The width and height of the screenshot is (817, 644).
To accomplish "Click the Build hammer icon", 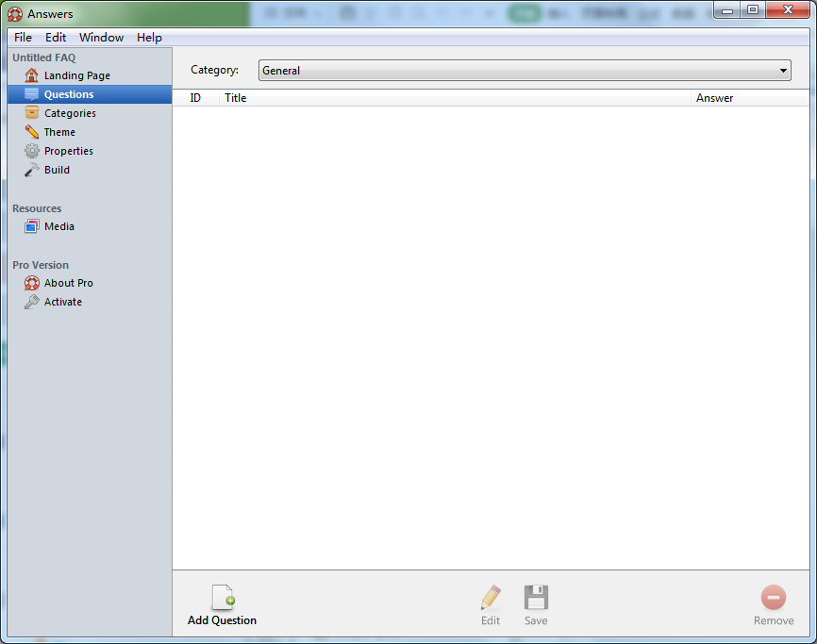I will (32, 170).
